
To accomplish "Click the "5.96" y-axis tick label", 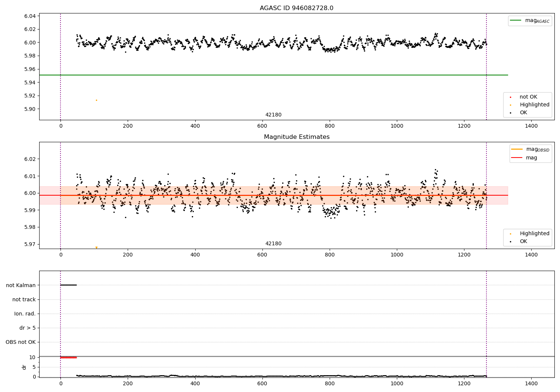I will pos(30,69).
